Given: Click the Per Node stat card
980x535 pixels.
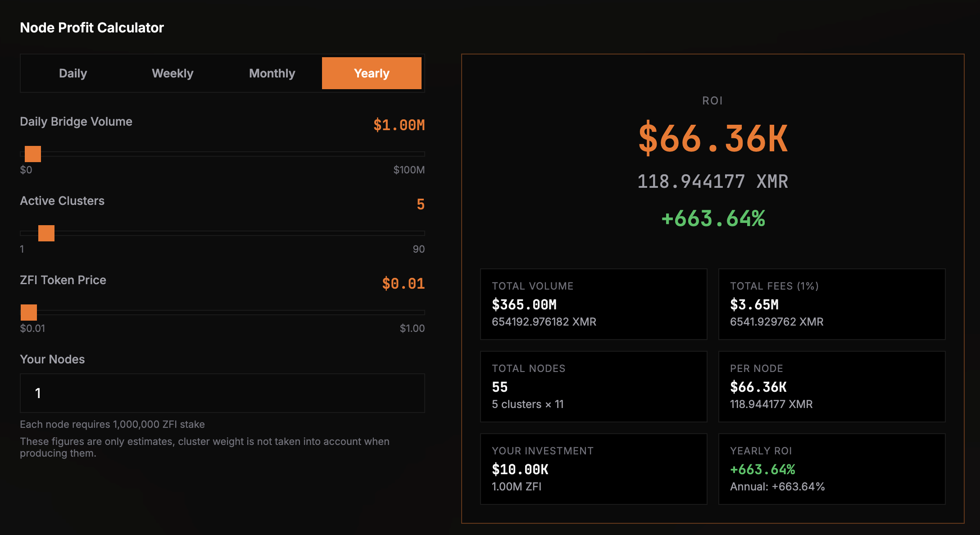Looking at the screenshot, I should pos(831,386).
